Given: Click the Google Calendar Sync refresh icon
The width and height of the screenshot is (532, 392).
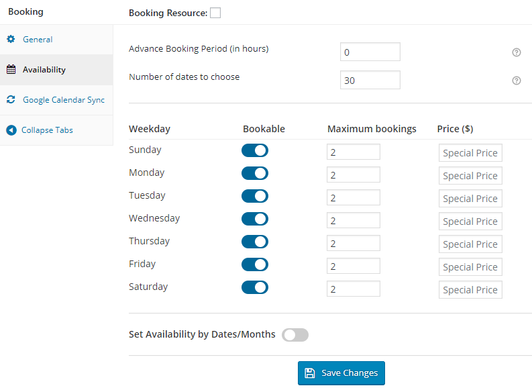Looking at the screenshot, I should 11,100.
